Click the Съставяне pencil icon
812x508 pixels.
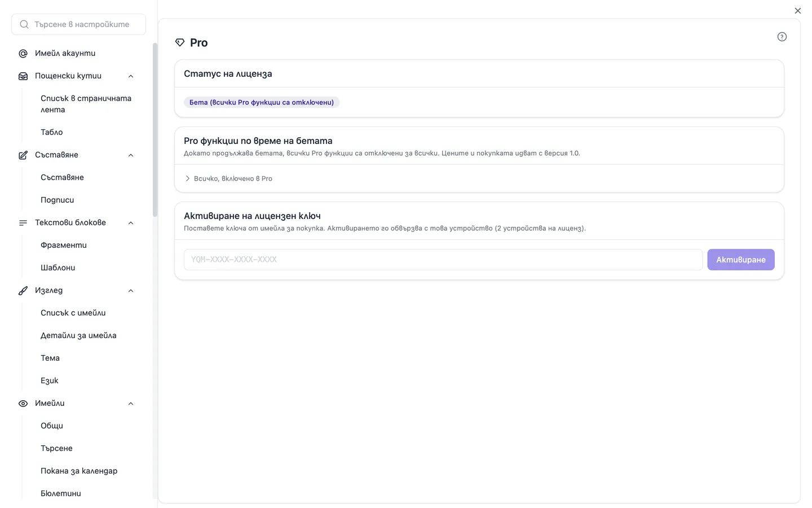(23, 155)
